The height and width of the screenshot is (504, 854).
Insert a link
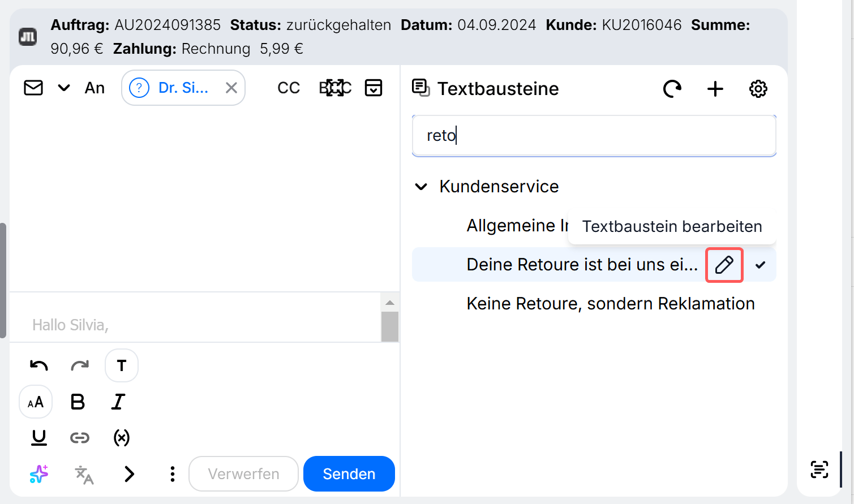tap(80, 438)
